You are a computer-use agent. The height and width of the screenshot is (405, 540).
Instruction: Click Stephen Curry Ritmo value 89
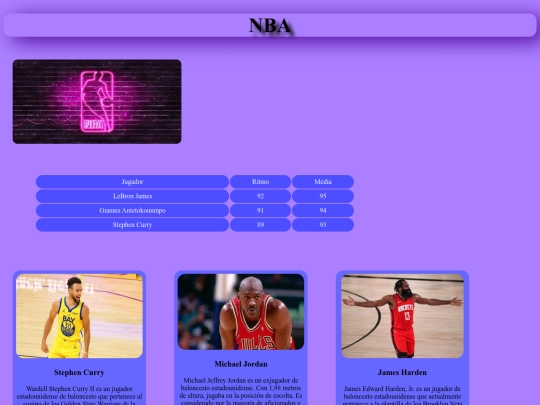(x=260, y=225)
